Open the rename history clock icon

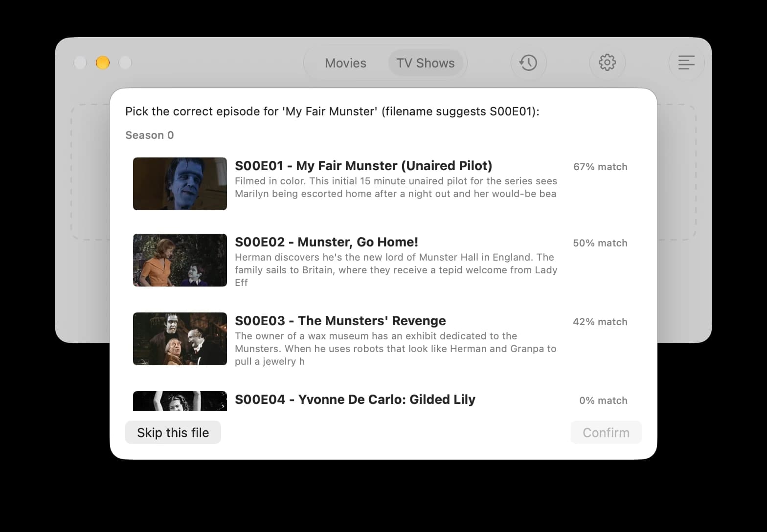528,63
